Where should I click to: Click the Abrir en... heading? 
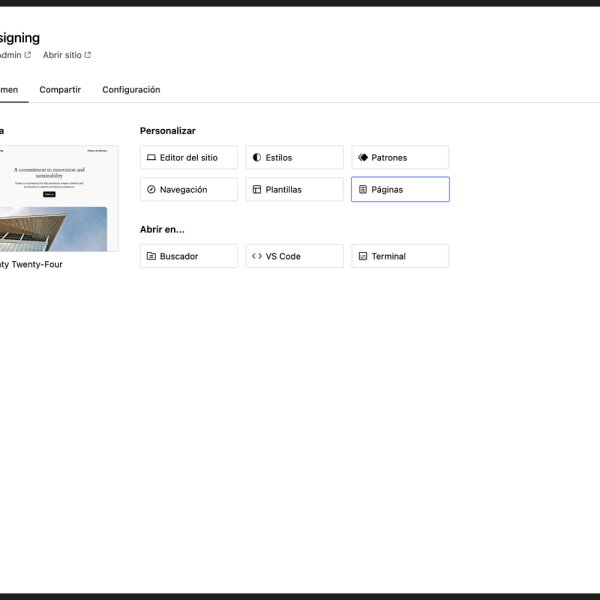[162, 230]
